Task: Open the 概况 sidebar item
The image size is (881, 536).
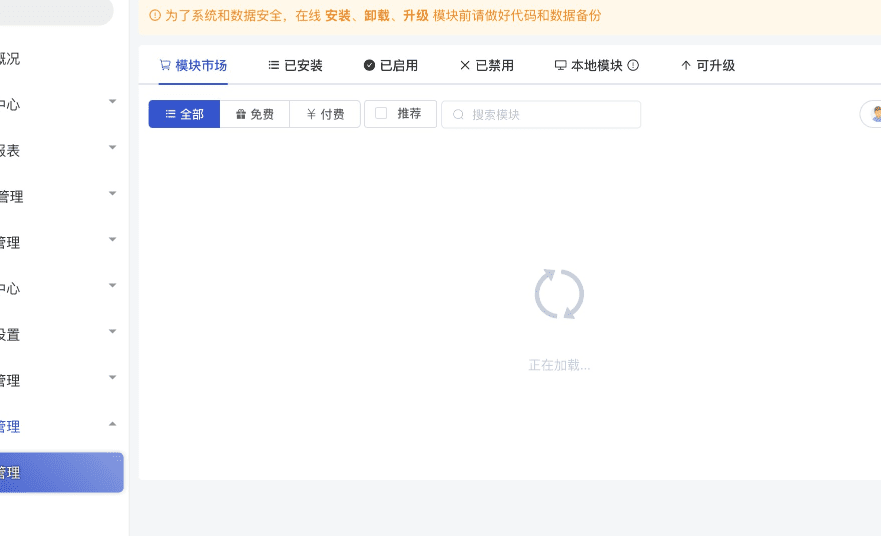Action: point(10,58)
